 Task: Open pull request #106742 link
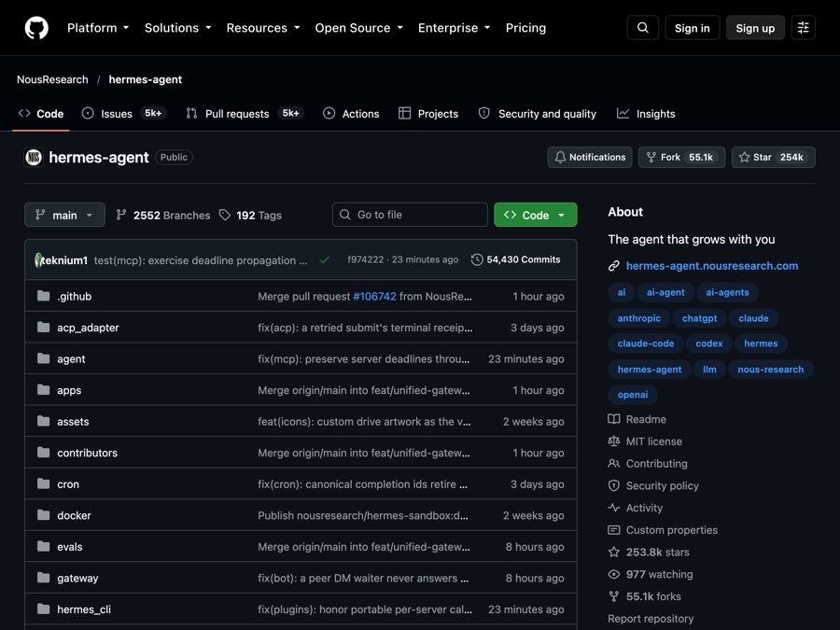374,296
